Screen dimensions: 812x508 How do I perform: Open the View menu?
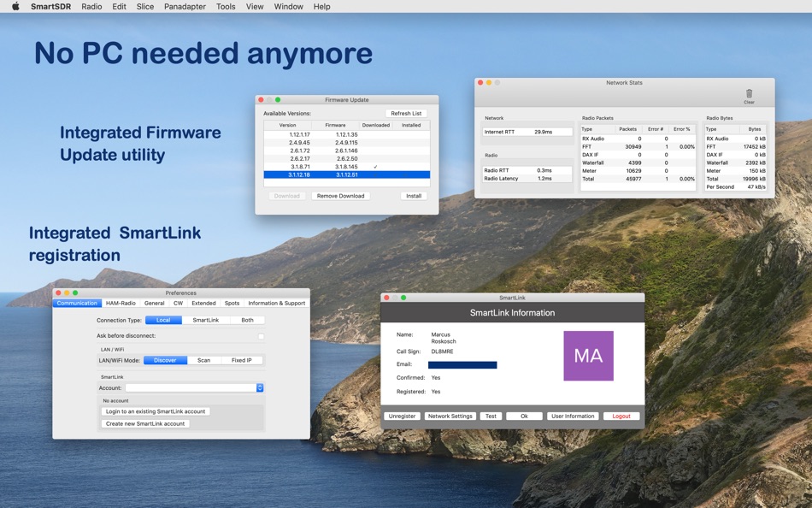click(255, 6)
